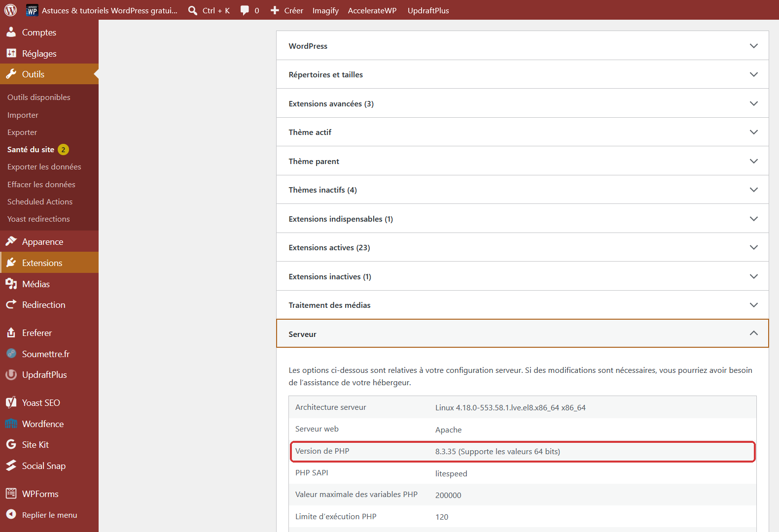Open the Importer submenu item

(23, 115)
